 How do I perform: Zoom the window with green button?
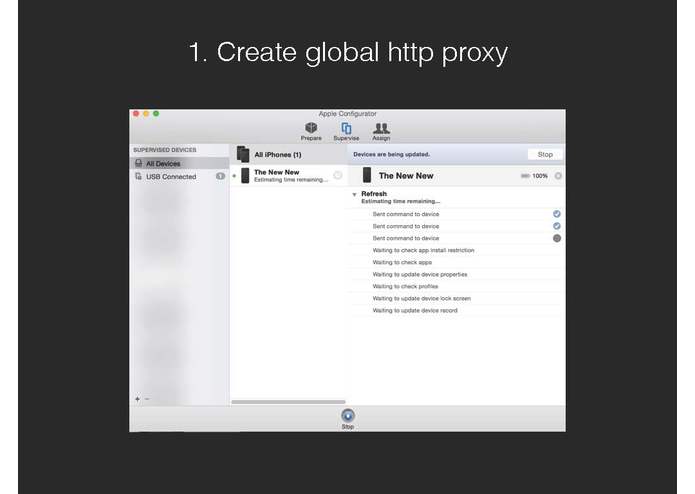click(x=156, y=114)
